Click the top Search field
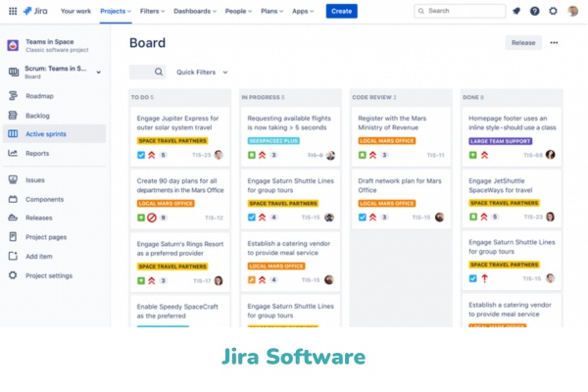 tap(460, 11)
